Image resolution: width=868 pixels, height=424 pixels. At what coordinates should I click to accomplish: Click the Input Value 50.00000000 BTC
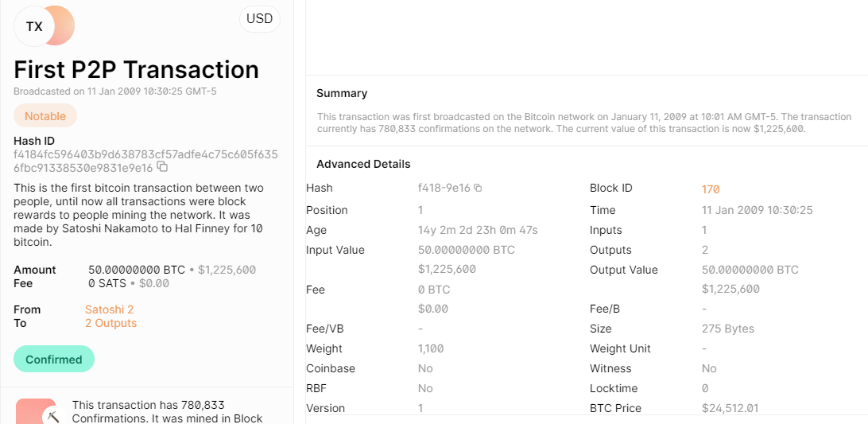[467, 250]
